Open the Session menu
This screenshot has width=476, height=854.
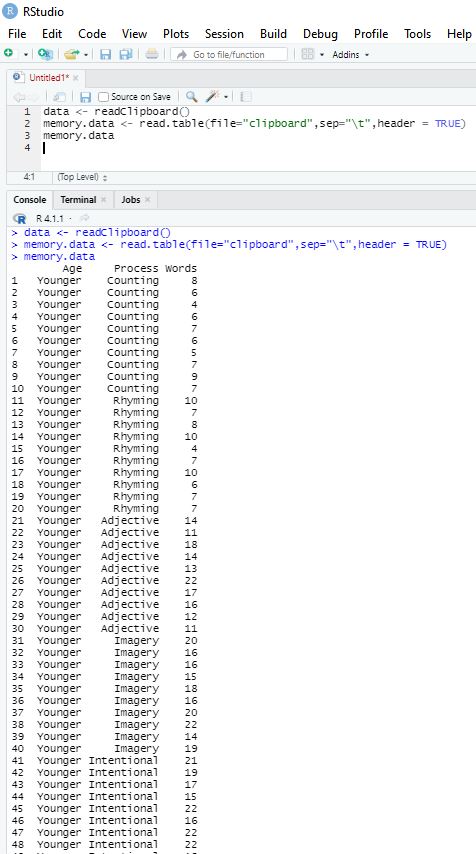224,34
